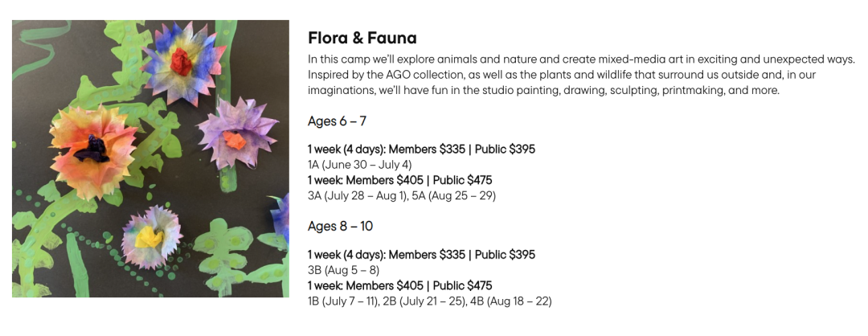Click the purple flower with orange center
The width and height of the screenshot is (868, 336).
(x=237, y=133)
